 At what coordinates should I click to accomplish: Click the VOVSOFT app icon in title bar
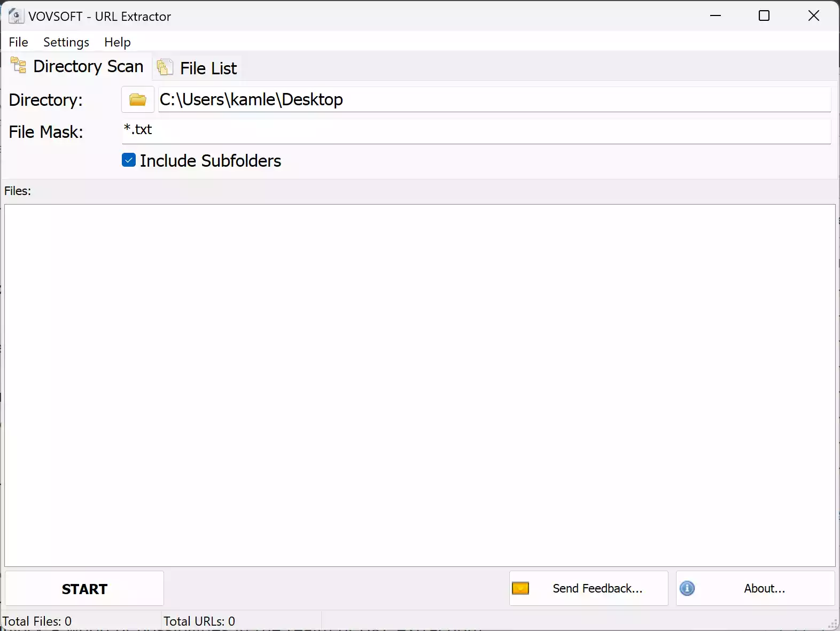(16, 16)
